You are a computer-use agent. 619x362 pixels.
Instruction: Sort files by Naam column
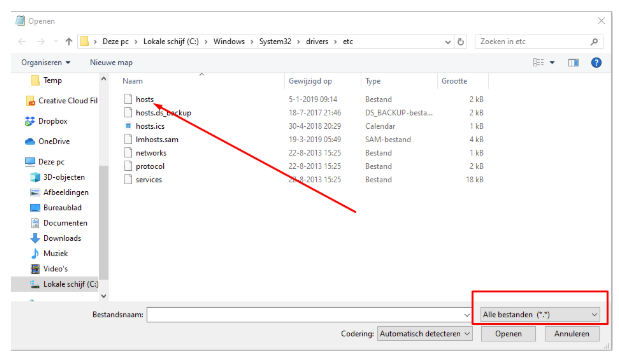[x=133, y=81]
